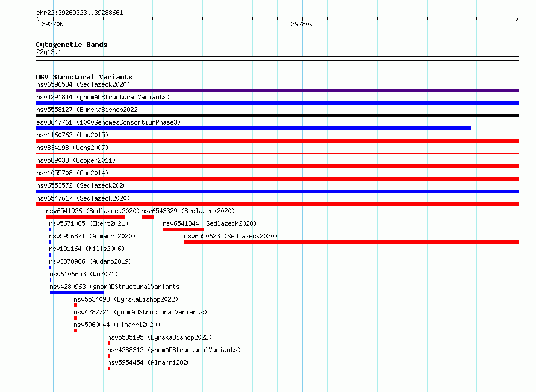Click the chr22:39269323..39288661 coordinate text
Screen dimensions: 536x392
pos(79,13)
